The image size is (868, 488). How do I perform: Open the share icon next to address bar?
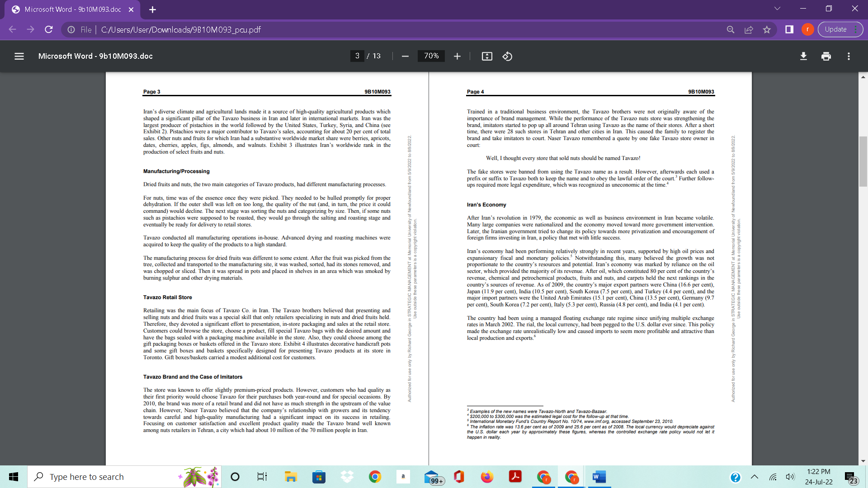coord(749,29)
